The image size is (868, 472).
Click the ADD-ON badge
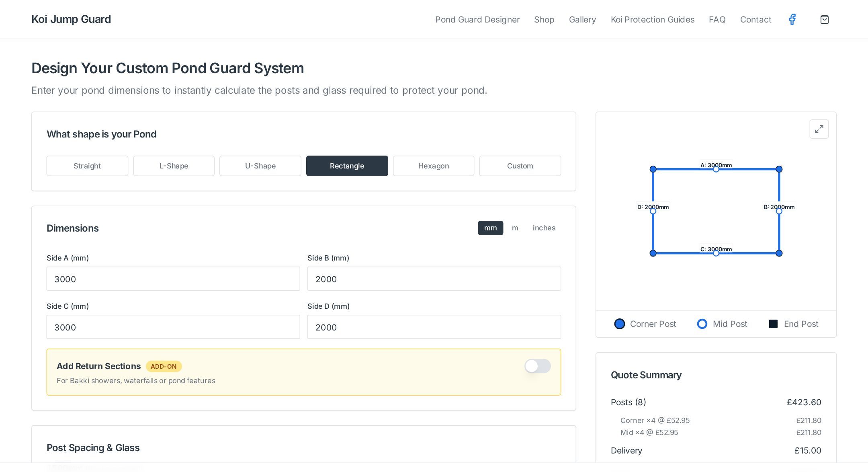(x=164, y=366)
